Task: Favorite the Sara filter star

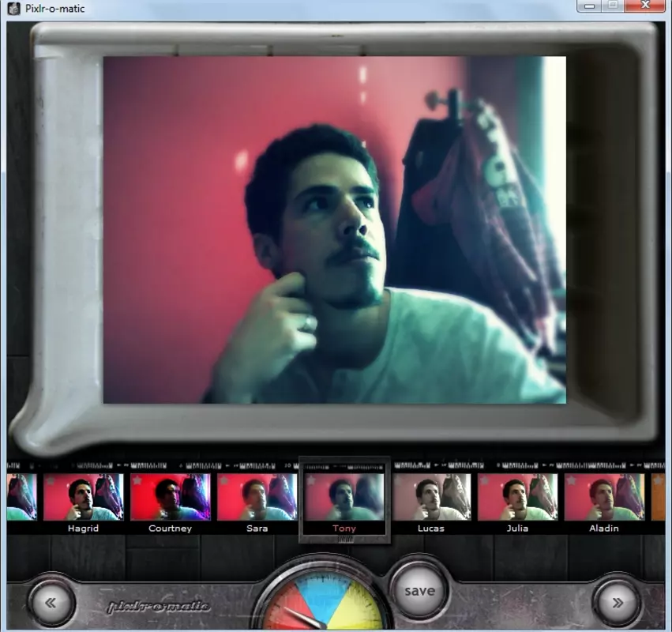Action: [x=224, y=481]
